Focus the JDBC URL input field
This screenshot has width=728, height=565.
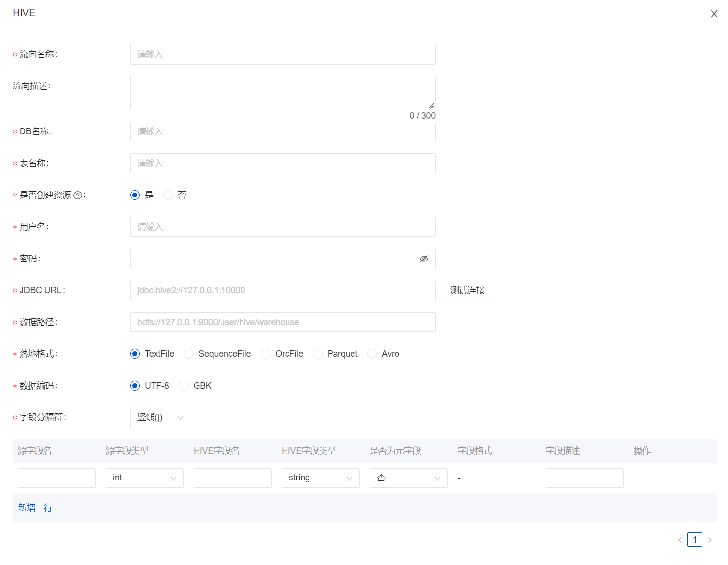click(283, 290)
